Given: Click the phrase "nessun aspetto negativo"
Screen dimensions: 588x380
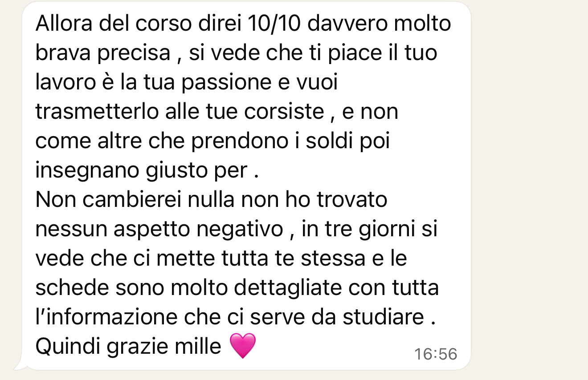Looking at the screenshot, I should pyautogui.click(x=159, y=229).
